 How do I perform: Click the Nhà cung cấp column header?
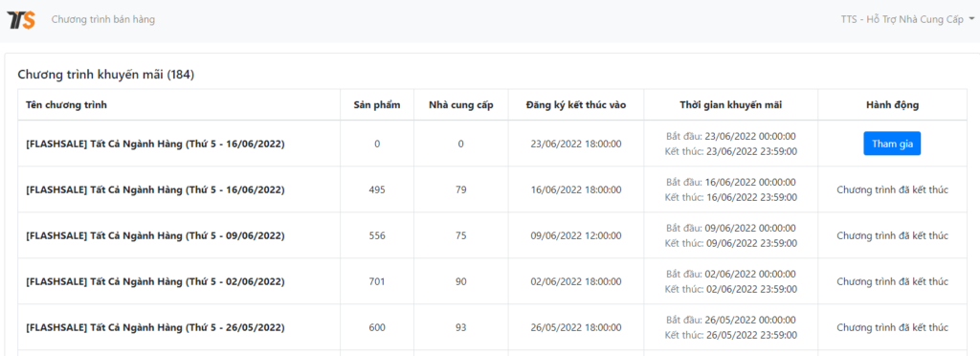(460, 105)
